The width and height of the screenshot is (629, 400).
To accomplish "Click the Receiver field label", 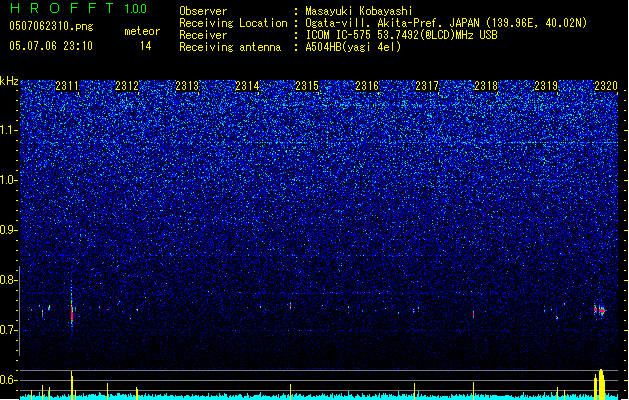I will [203, 35].
